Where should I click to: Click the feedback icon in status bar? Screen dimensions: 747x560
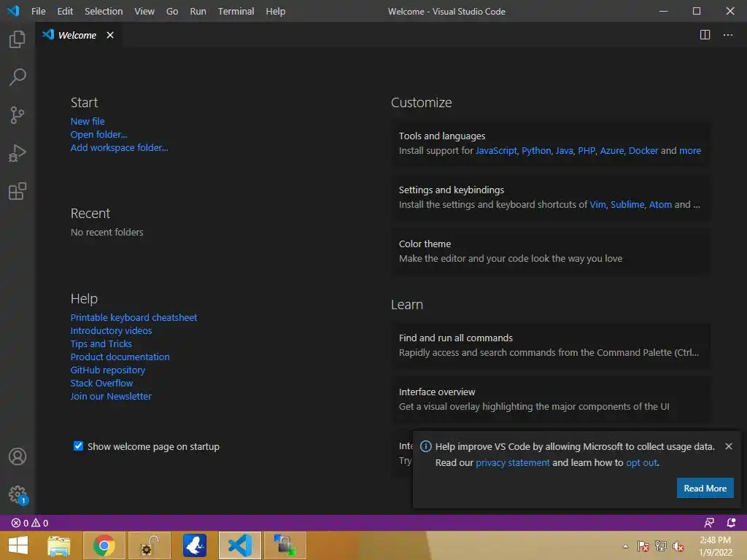709,523
